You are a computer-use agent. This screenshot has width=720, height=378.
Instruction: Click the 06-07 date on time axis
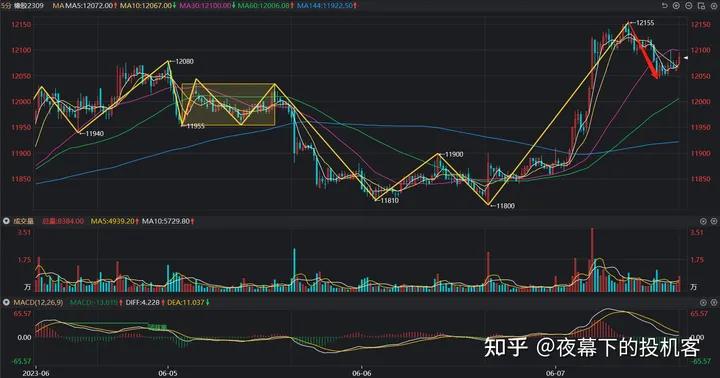555,373
